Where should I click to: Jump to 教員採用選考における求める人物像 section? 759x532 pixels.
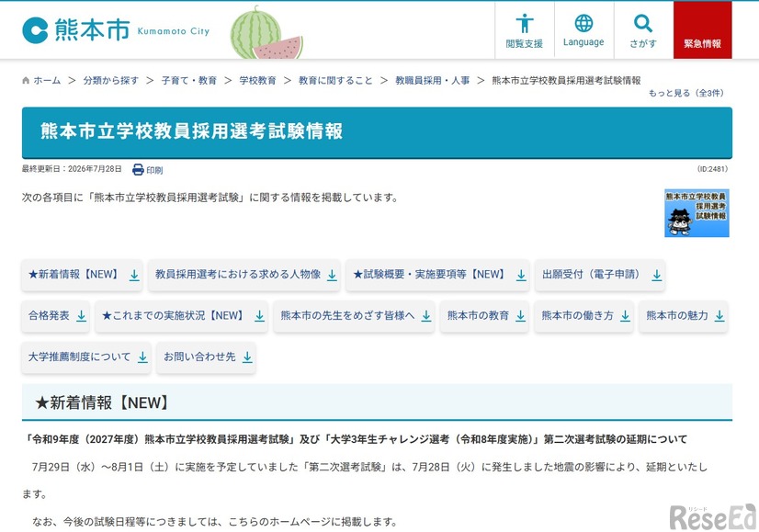pos(244,275)
